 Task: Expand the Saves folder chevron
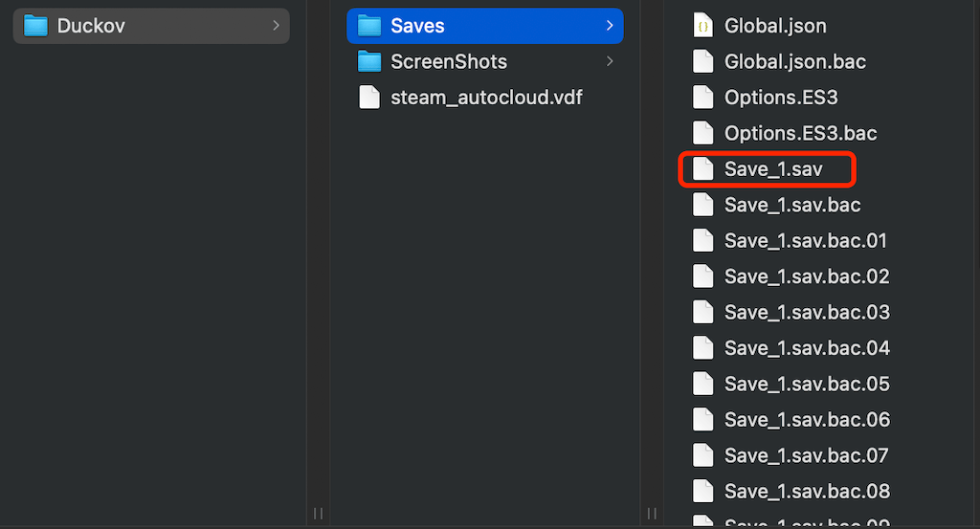click(610, 26)
